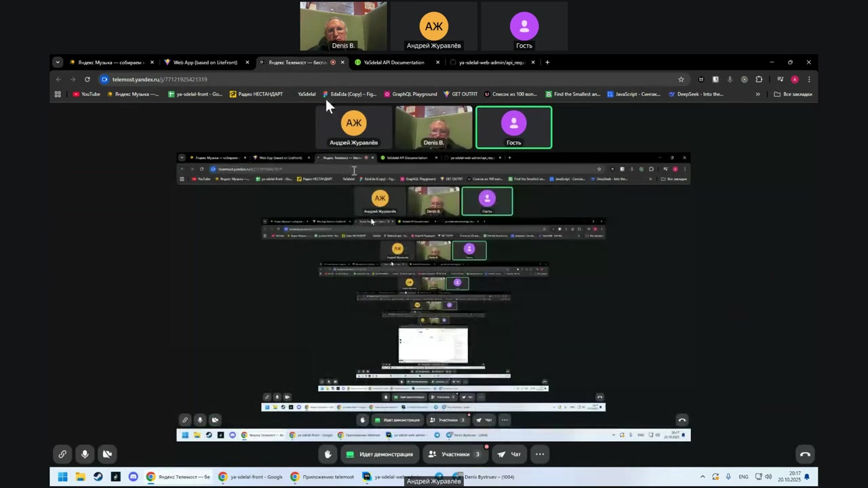Toggle the camera in the call controls

pos(107,454)
